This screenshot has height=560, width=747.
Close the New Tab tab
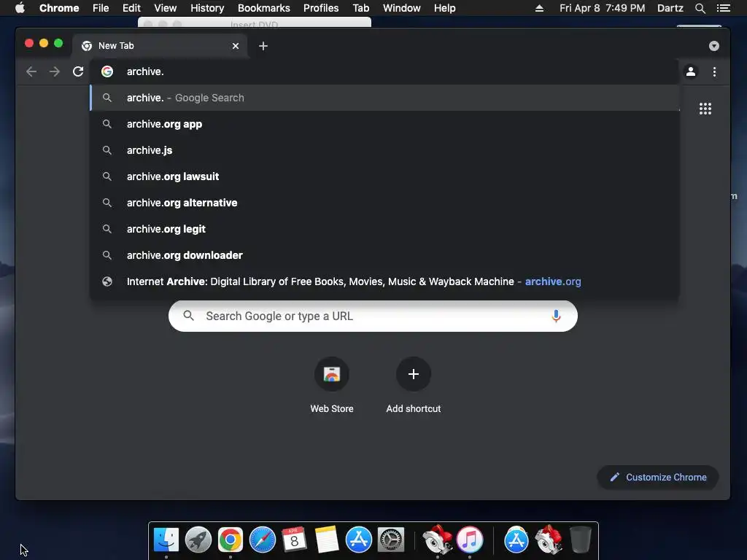click(x=236, y=46)
